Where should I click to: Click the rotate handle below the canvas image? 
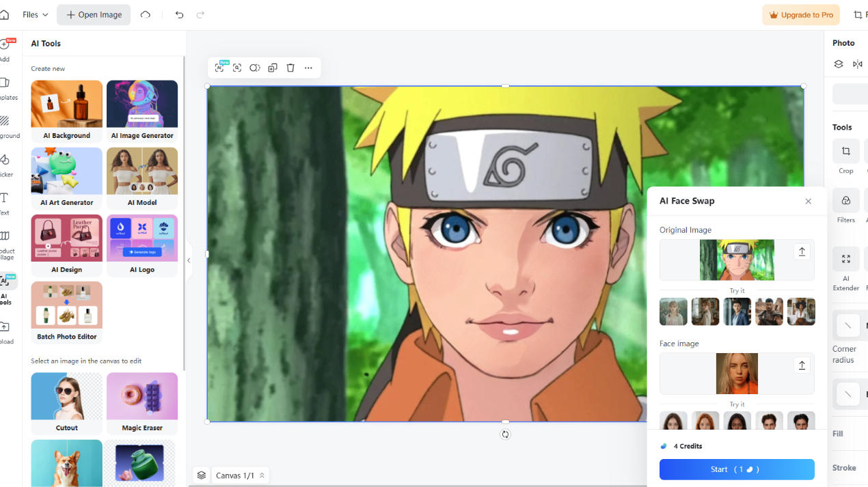pyautogui.click(x=505, y=434)
